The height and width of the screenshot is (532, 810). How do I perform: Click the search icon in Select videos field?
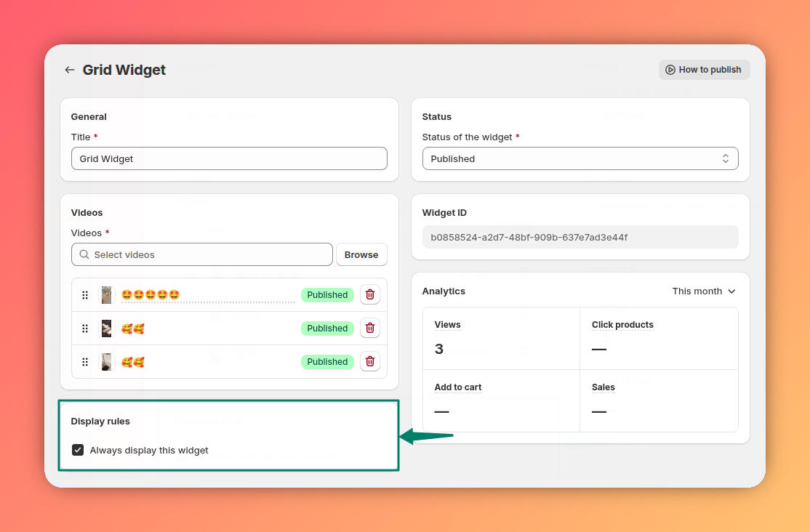(84, 254)
